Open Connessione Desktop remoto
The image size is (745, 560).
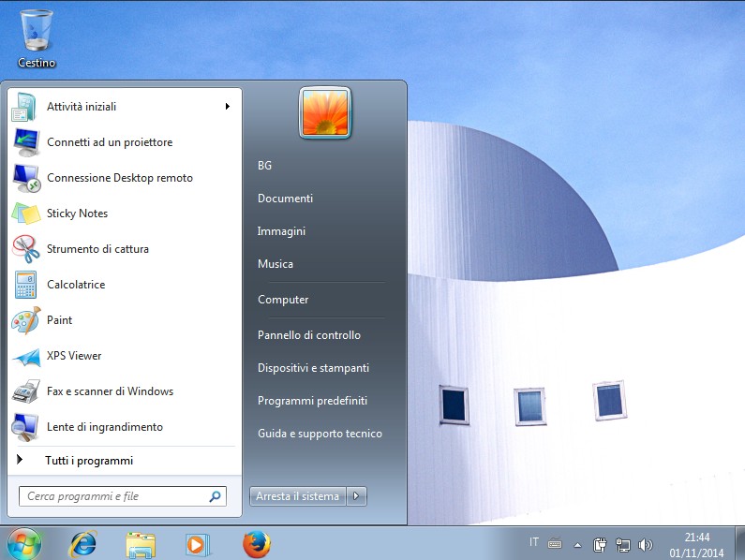125,178
